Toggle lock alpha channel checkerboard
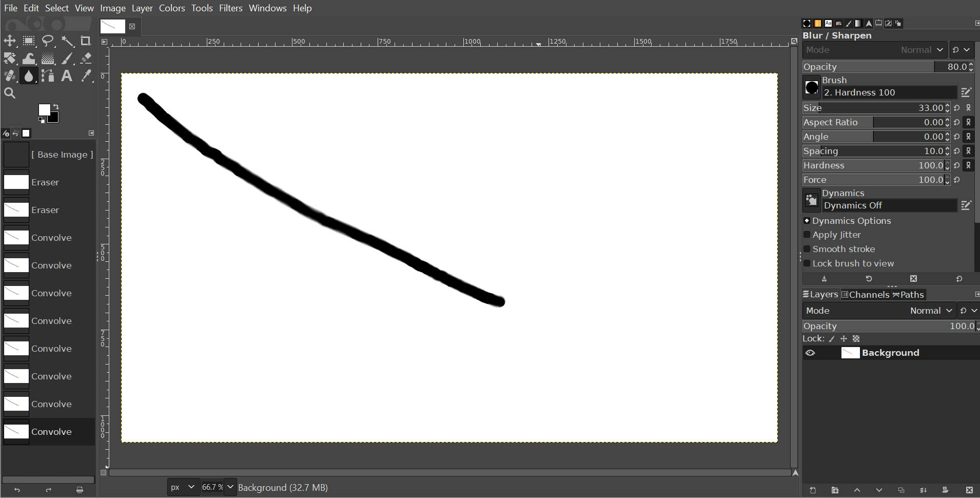This screenshot has height=498, width=980. pos(856,339)
